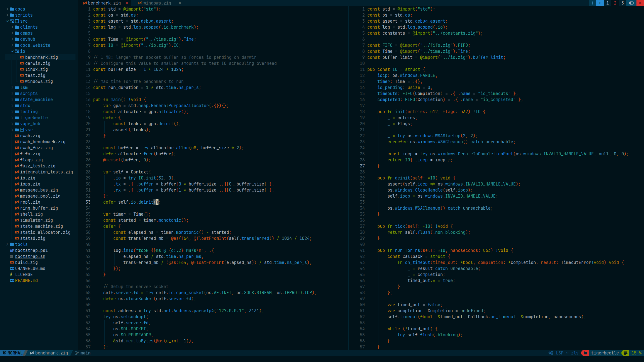Click the new tab plus icon
Image resolution: width=644 pixels, height=362 pixels.
(x=592, y=3)
